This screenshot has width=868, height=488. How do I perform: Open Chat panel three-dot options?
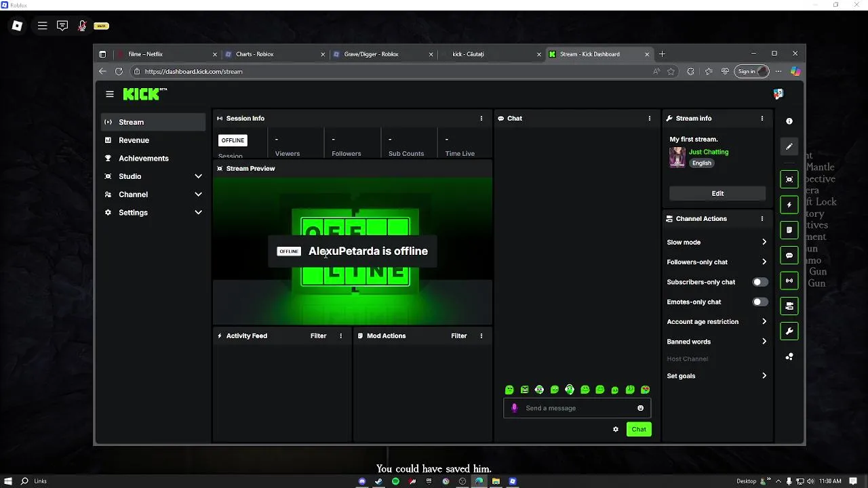tap(650, 118)
